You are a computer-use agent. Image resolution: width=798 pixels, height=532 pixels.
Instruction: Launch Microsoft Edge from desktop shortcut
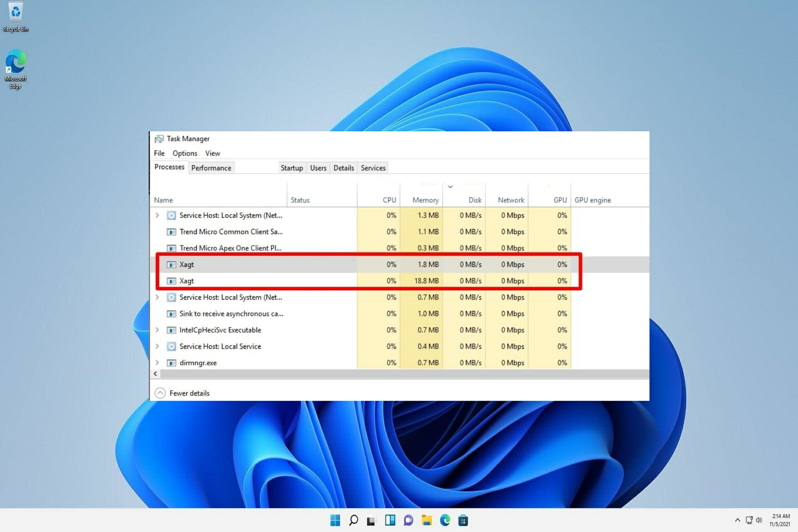[15, 69]
